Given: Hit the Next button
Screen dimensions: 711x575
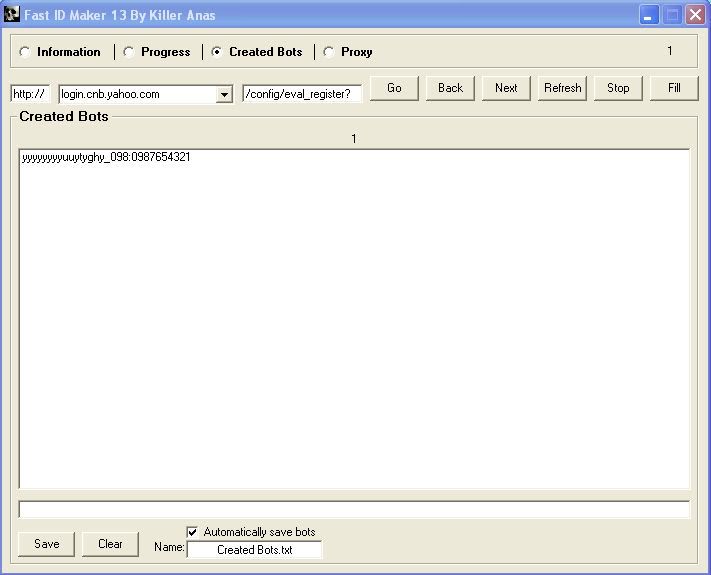Looking at the screenshot, I should point(506,88).
